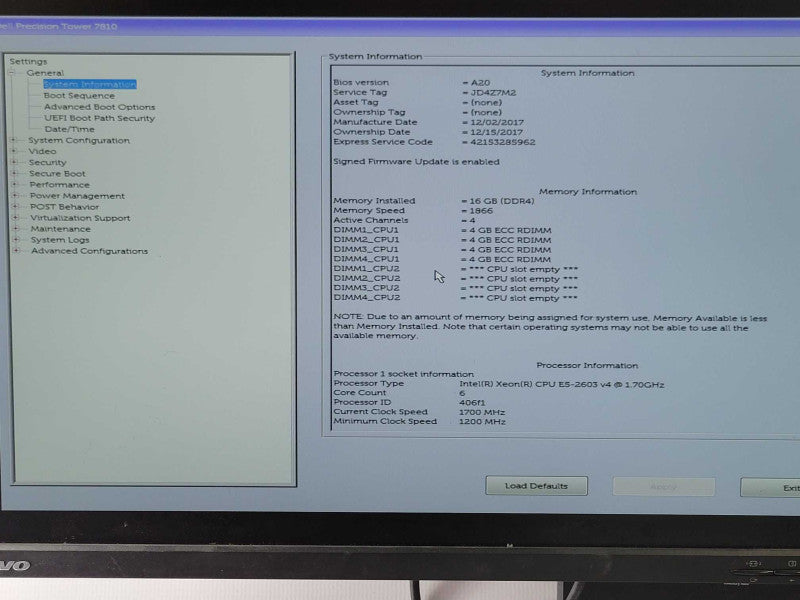
Task: Click the grayed-out Apply button
Action: (x=664, y=487)
